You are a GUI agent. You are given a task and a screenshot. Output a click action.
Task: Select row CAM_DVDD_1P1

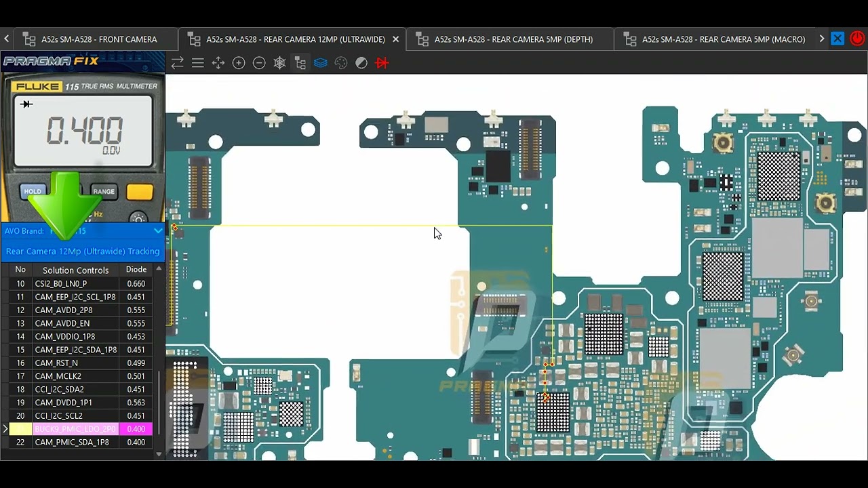pos(81,403)
